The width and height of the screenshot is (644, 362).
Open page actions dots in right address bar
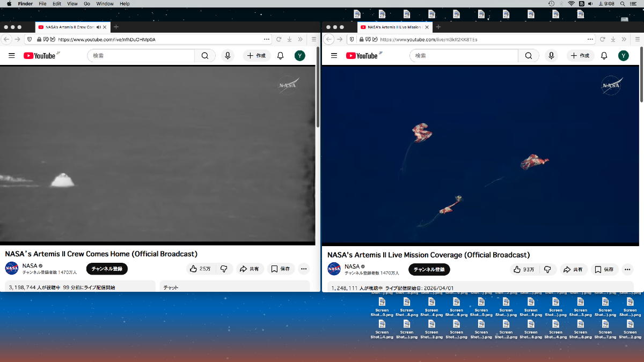click(590, 39)
